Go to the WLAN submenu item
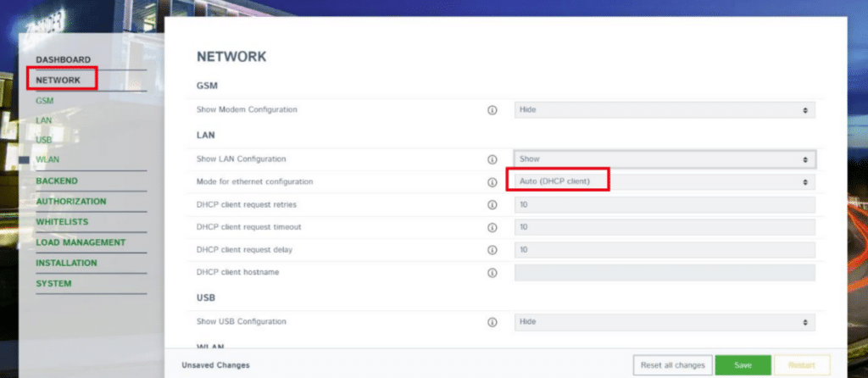868x378 pixels. pyautogui.click(x=47, y=159)
